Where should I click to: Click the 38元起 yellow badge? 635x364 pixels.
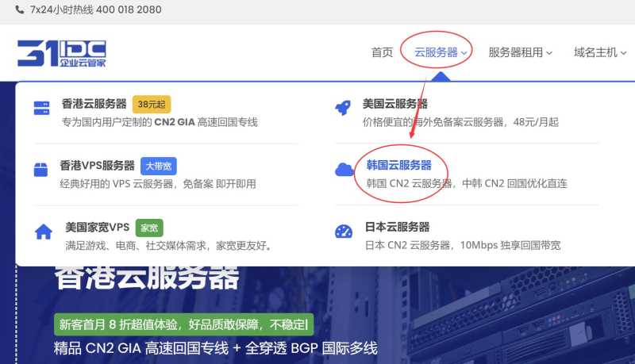click(152, 105)
